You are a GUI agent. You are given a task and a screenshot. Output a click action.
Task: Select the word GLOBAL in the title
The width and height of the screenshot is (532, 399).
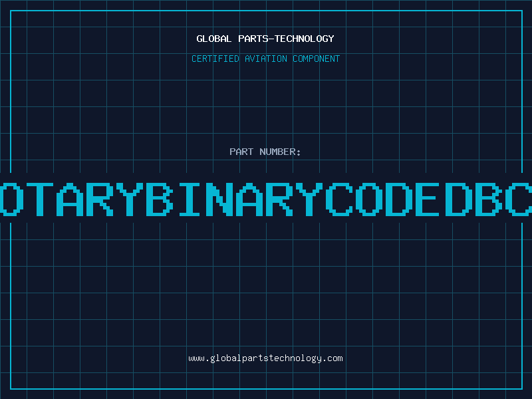tap(213, 39)
